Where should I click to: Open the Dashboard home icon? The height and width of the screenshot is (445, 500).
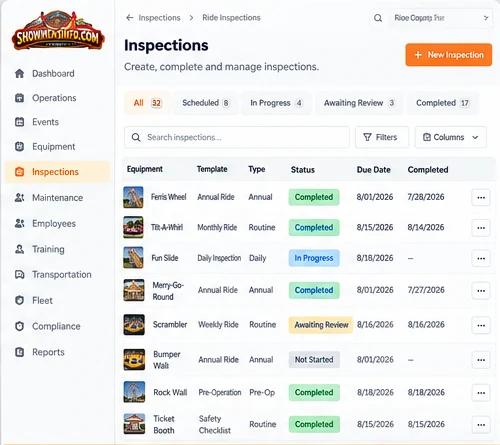pos(20,73)
